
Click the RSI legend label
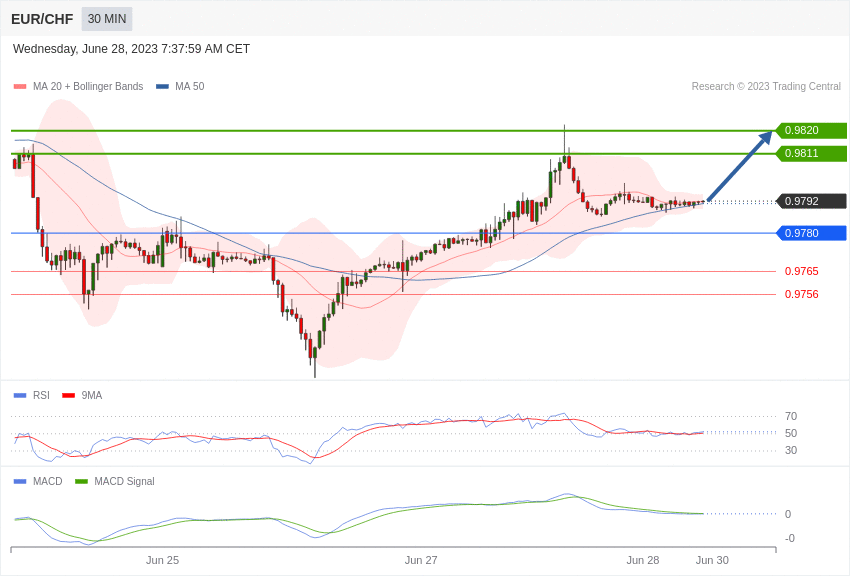pos(41,396)
